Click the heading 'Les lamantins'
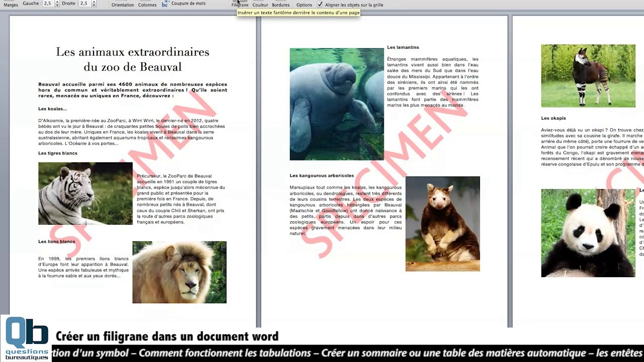The height and width of the screenshot is (362, 644). pos(403,47)
